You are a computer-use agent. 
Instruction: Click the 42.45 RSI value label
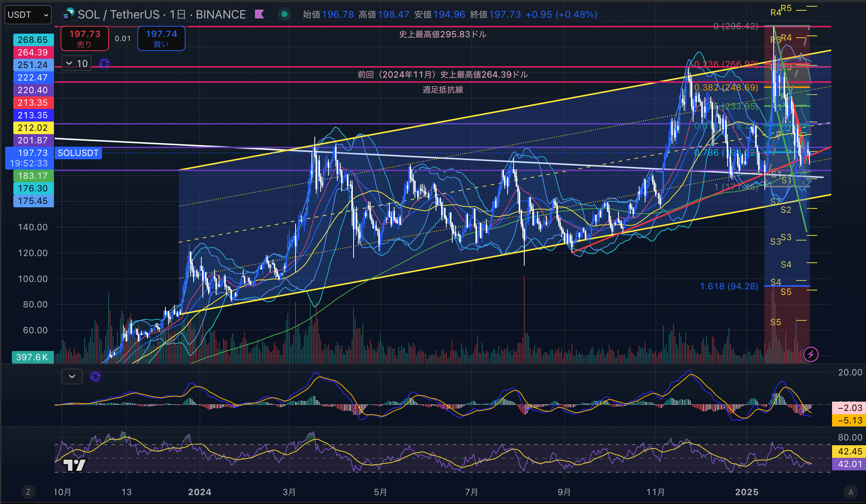pos(849,452)
